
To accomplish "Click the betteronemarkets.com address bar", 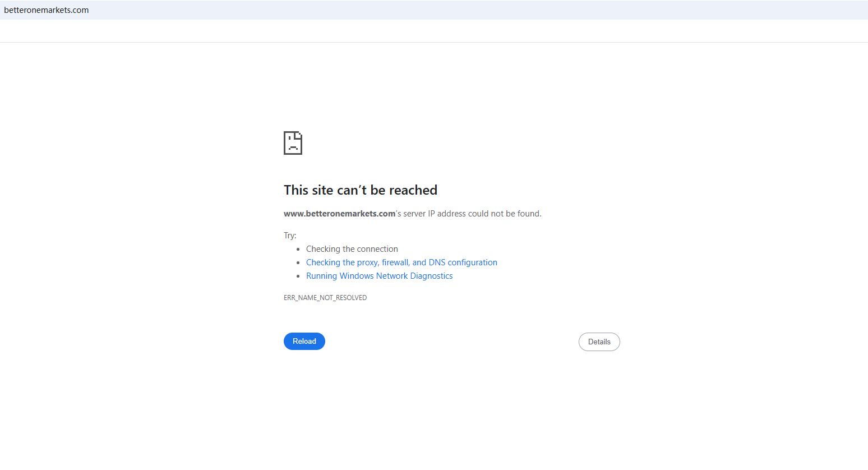I will pos(434,10).
